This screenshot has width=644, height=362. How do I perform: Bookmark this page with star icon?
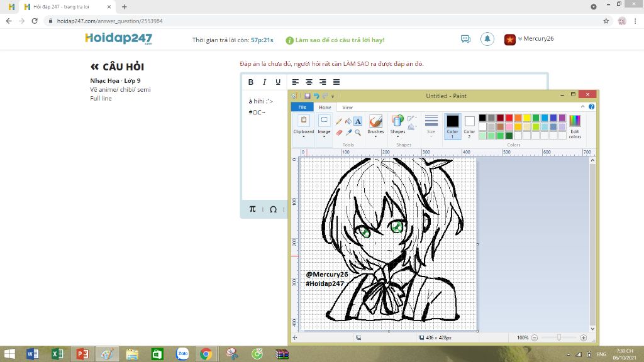pos(606,21)
